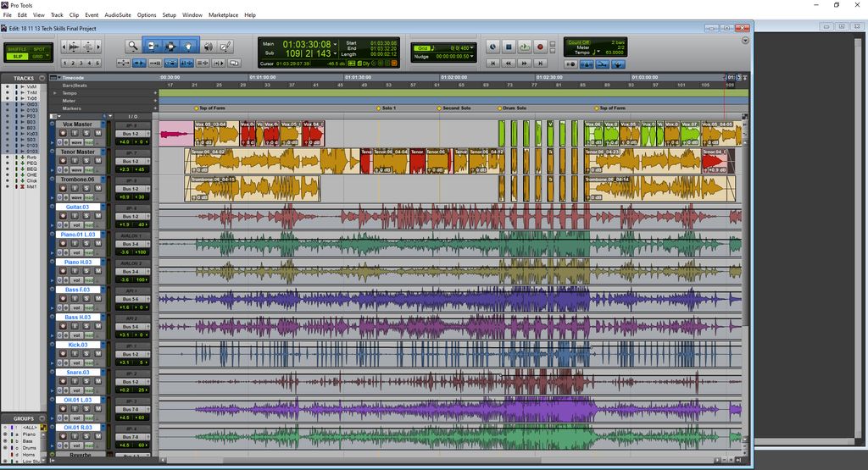Viewport: 868px width, 470px height.
Task: Expand the Tempo ruler disclosure triangle
Action: (x=55, y=93)
